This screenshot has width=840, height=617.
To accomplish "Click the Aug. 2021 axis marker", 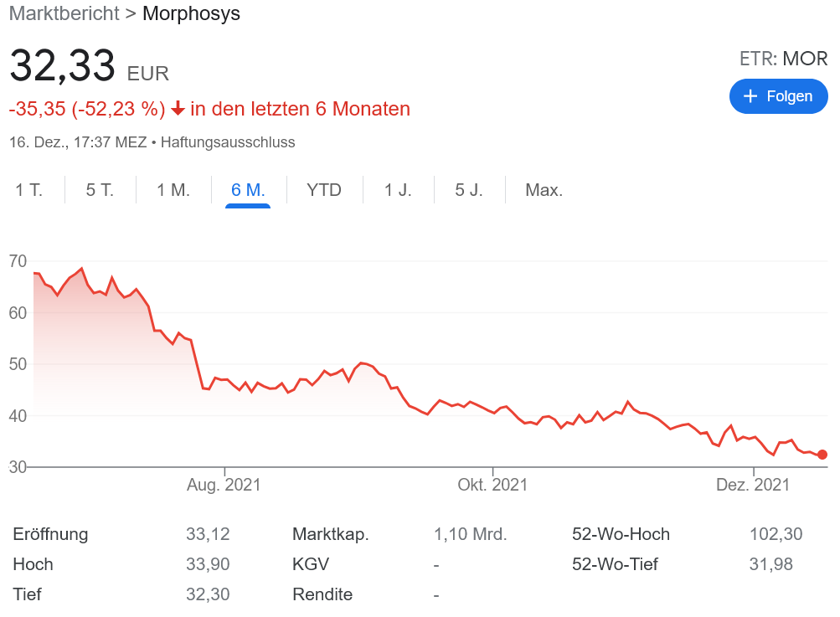I will pyautogui.click(x=224, y=485).
